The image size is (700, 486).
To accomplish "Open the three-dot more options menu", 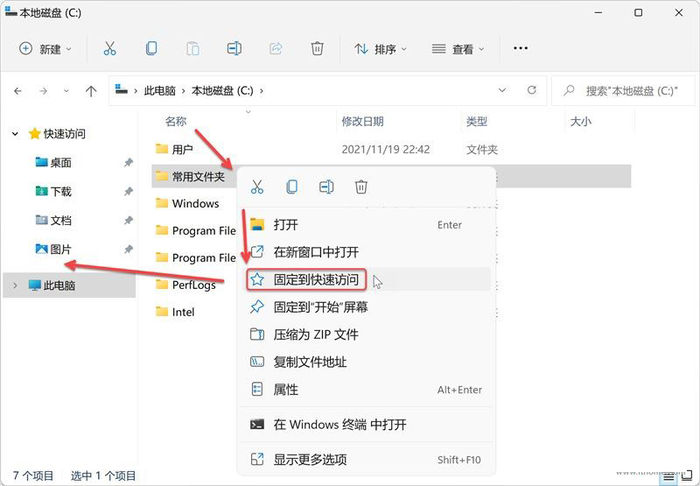I will [520, 48].
